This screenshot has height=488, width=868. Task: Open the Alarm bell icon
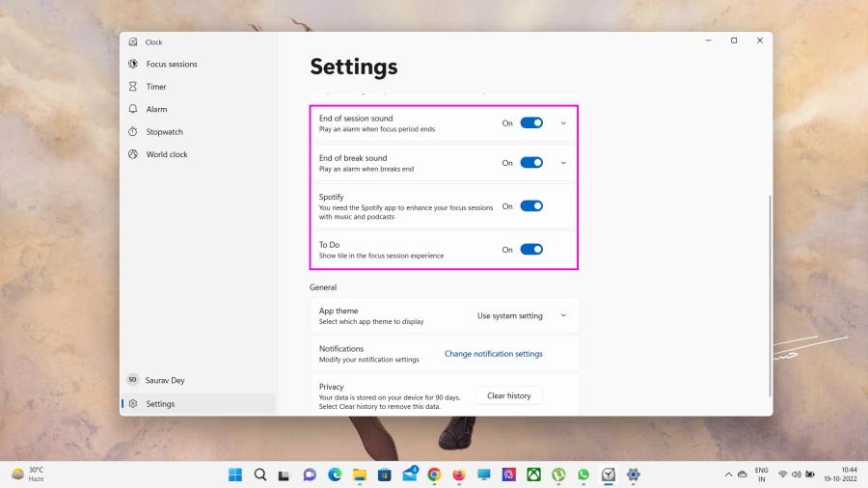click(x=133, y=109)
